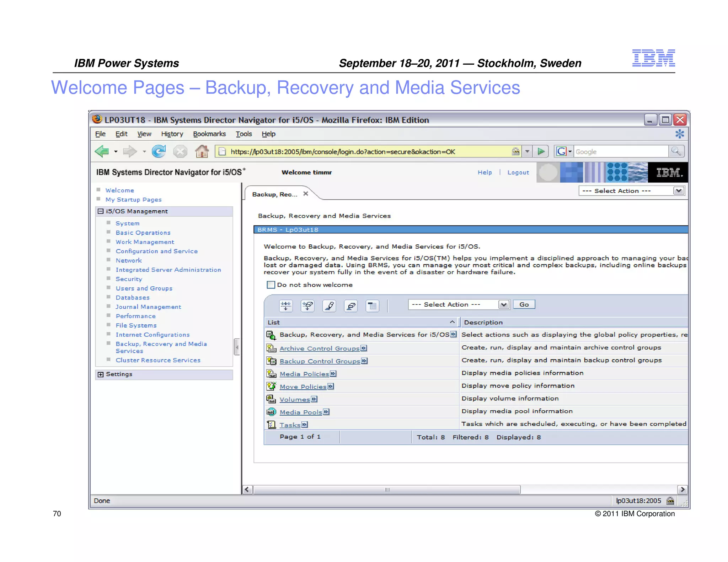Click the horizontal scrollbar right arrow
Screen dimensions: 728x562
tap(682, 490)
